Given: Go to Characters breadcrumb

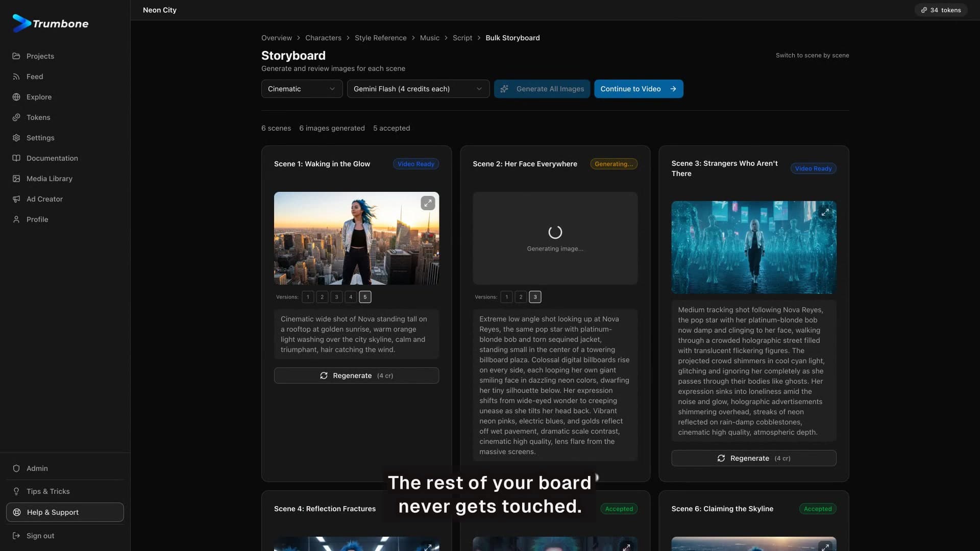Looking at the screenshot, I should [323, 38].
